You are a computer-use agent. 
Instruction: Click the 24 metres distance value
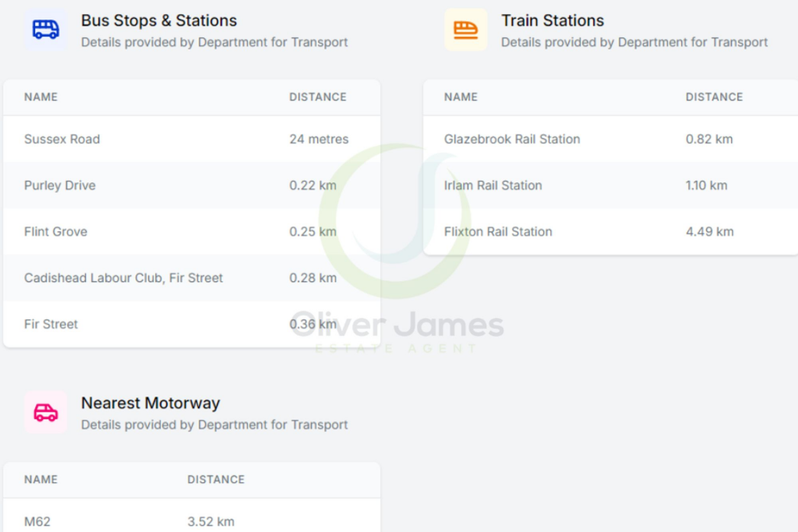click(x=319, y=139)
